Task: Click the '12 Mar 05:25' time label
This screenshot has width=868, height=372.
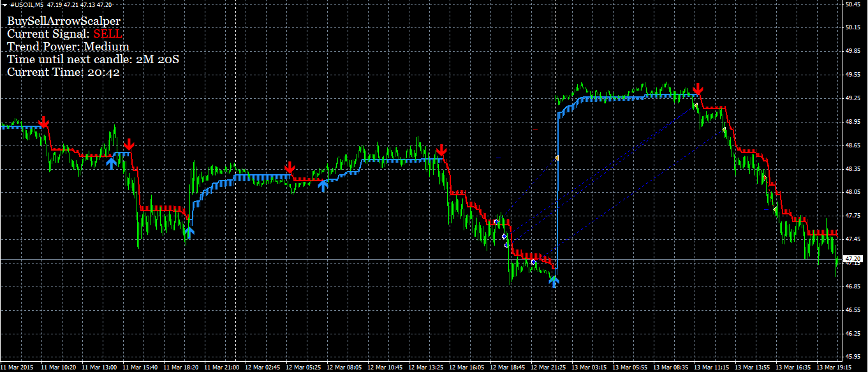Action: click(x=304, y=368)
